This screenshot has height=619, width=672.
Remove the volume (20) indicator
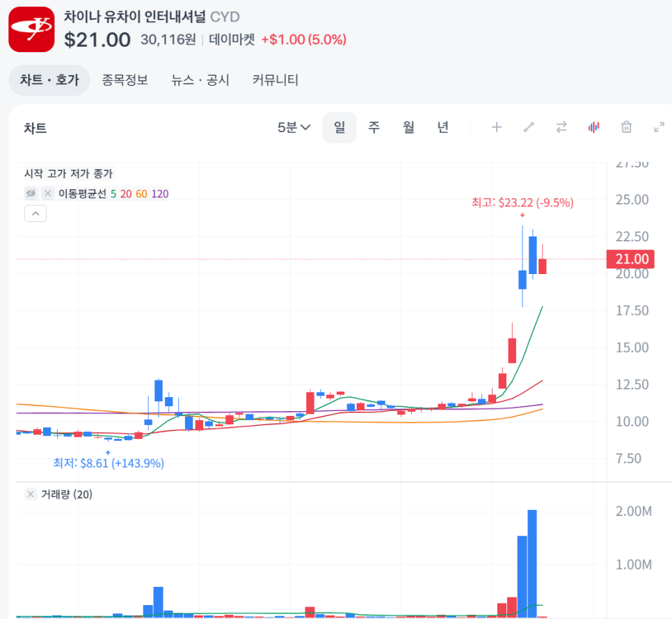[31, 495]
